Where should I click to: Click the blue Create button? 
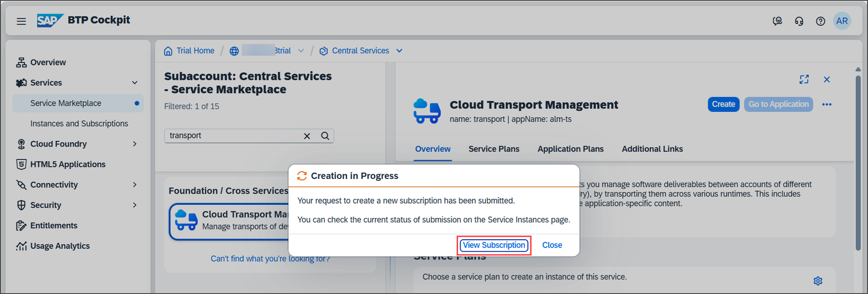[x=723, y=104]
